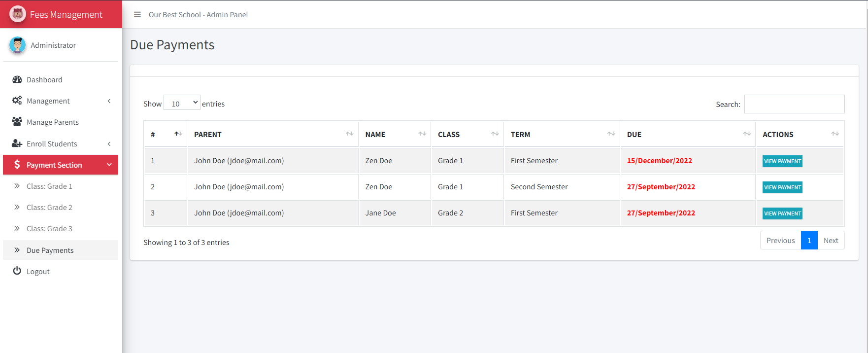Viewport: 868px width, 353px height.
Task: Sort table by CLASS column arrows
Action: pos(495,134)
